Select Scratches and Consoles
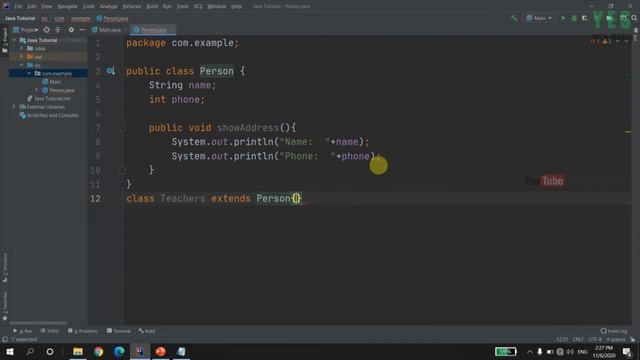Viewport: 640px width, 360px height. [x=49, y=116]
